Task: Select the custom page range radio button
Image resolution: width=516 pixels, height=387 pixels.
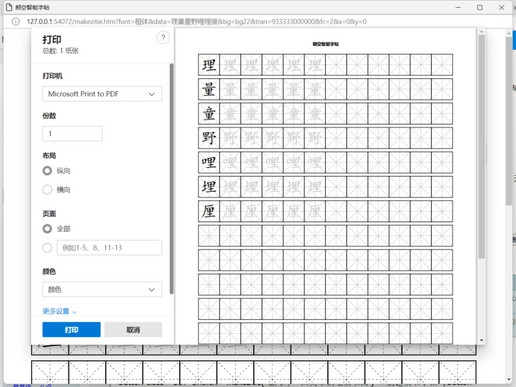Action: pyautogui.click(x=47, y=248)
